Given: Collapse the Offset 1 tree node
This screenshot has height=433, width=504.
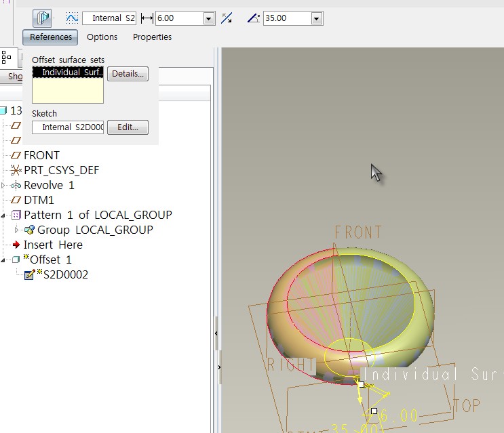Looking at the screenshot, I should (x=3, y=260).
